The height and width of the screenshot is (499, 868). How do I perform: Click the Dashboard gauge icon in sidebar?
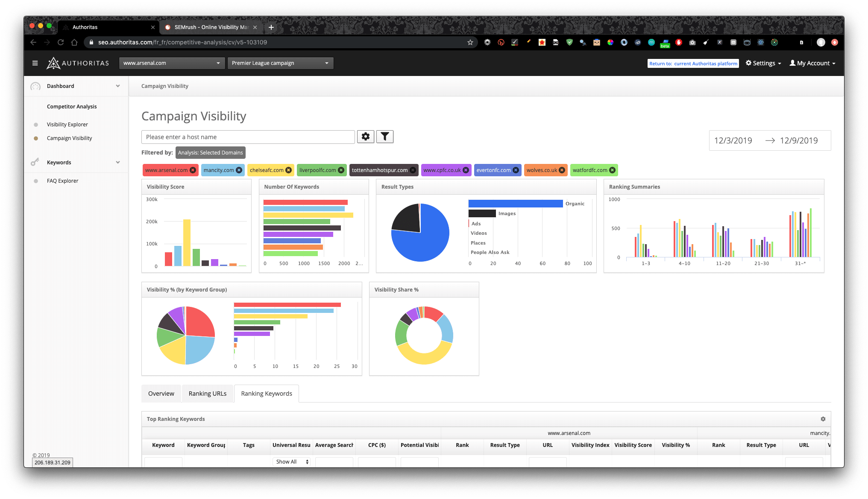click(35, 86)
